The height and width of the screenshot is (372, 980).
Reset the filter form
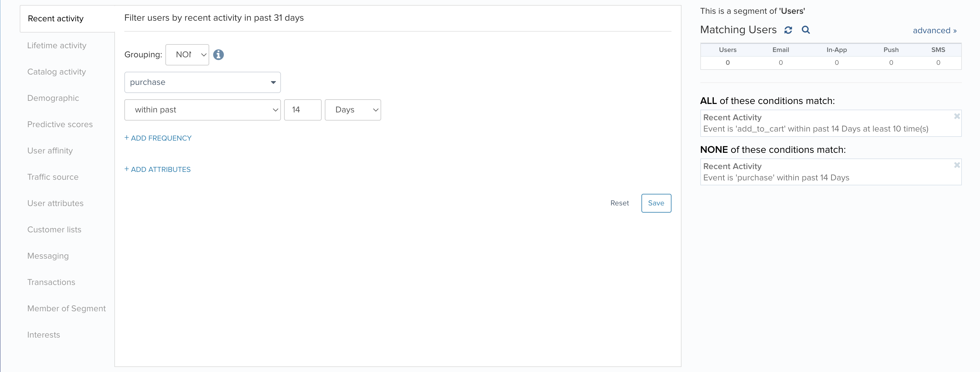tap(619, 203)
